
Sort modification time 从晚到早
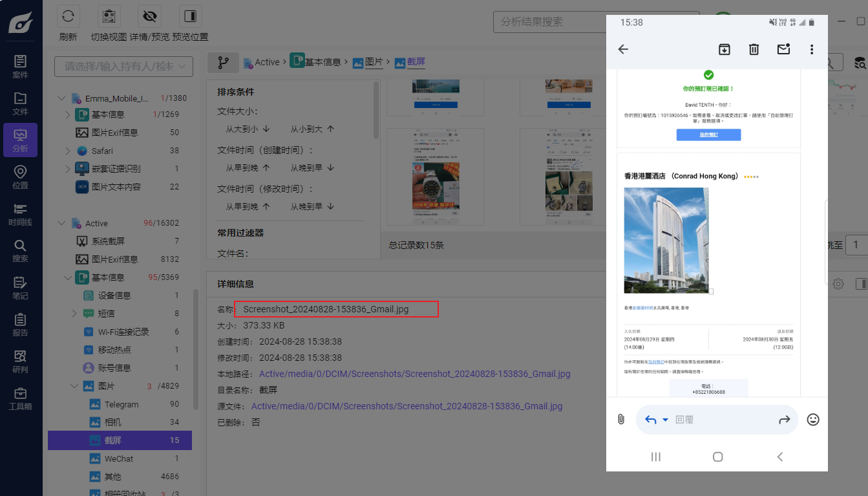pos(312,206)
